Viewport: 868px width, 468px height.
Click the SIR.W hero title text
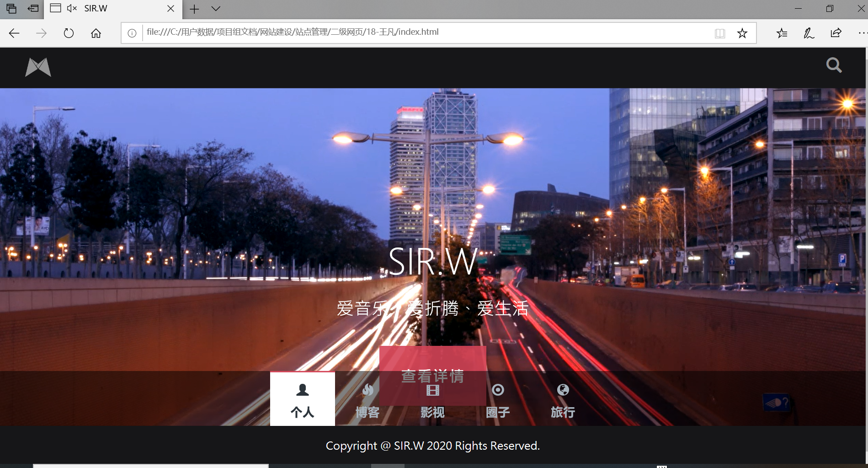pos(432,262)
